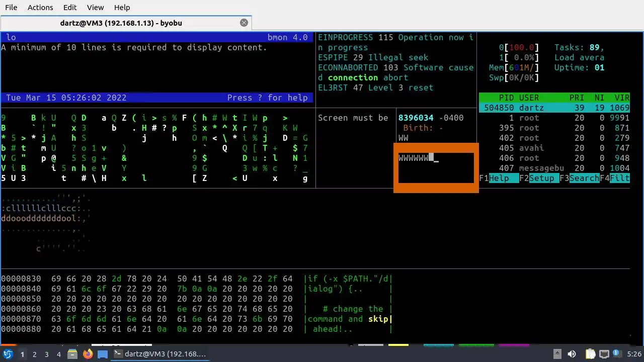This screenshot has width=644, height=362.
Task: Click the highlighted word skip in hexdump
Action: click(x=378, y=319)
